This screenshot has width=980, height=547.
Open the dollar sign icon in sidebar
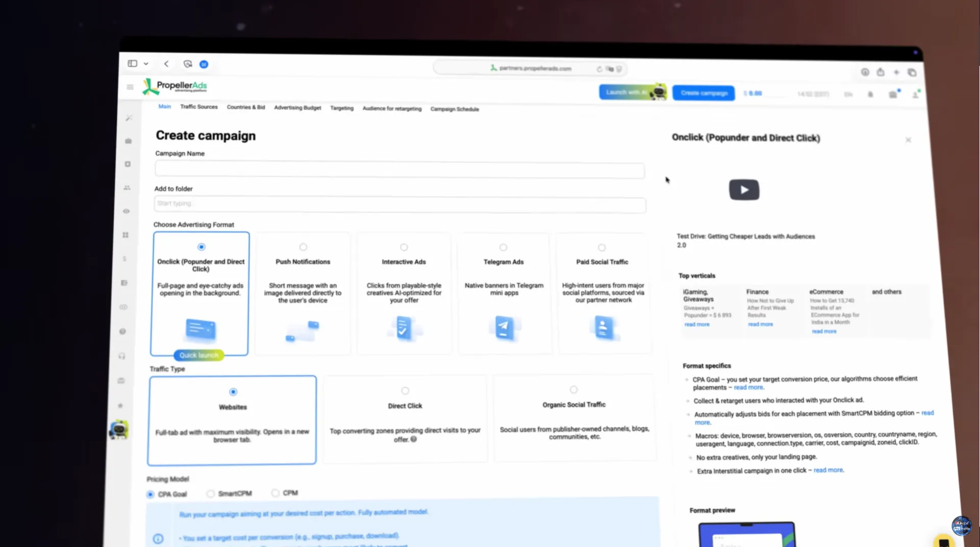coord(124,259)
